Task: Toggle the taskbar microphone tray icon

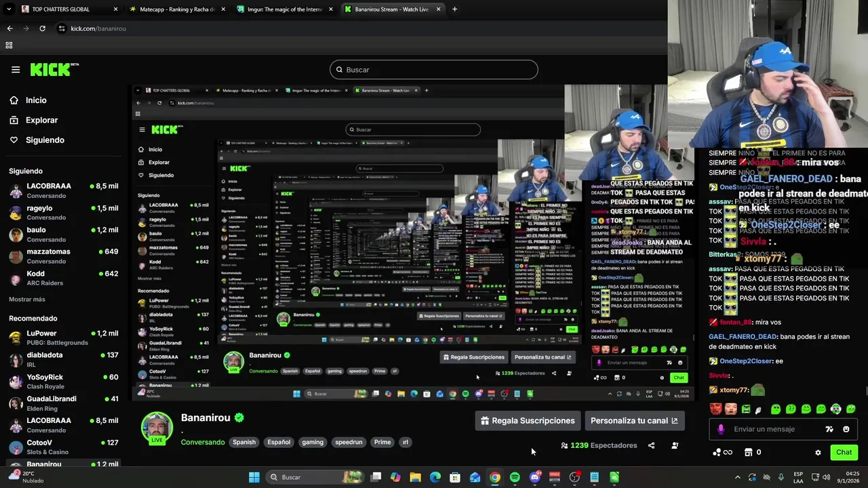Action: tap(781, 477)
